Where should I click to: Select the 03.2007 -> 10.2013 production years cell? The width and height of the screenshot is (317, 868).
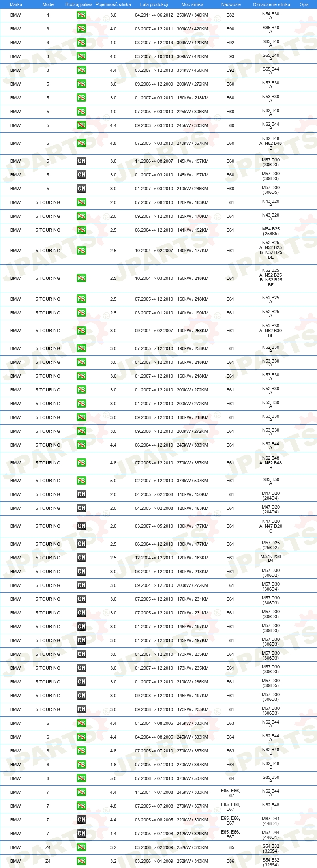pyautogui.click(x=154, y=56)
